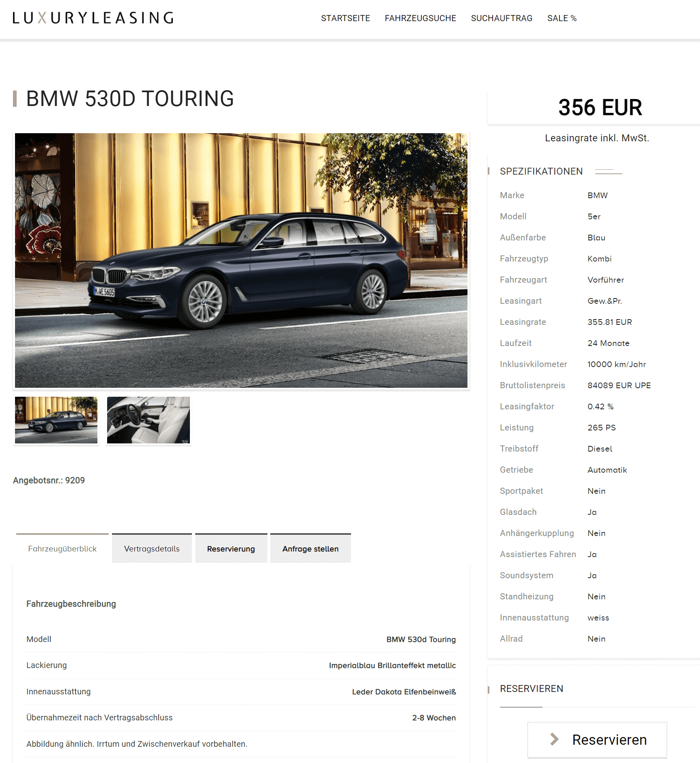The width and height of the screenshot is (700, 763).
Task: Open the Anfrage stellen tab
Action: point(310,548)
